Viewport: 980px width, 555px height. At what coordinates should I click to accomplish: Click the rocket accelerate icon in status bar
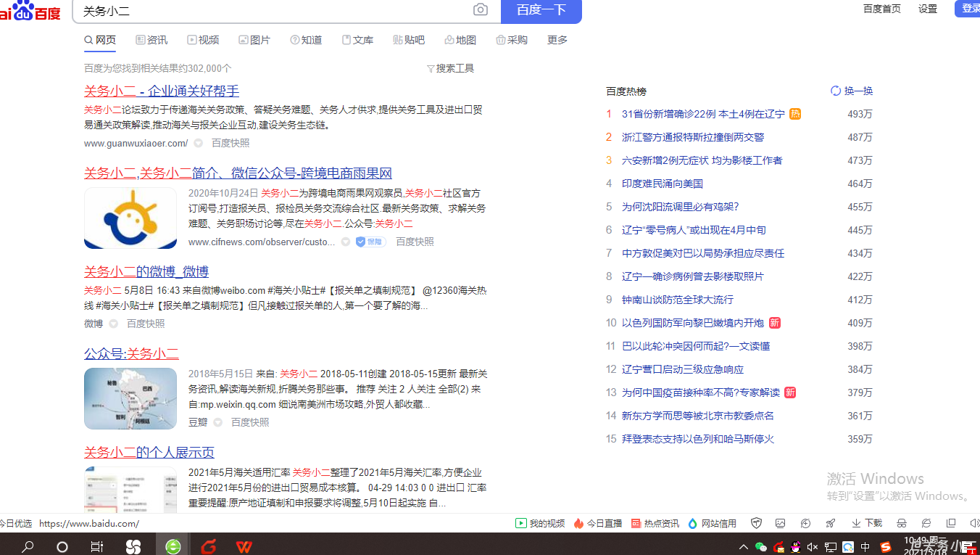coord(831,523)
